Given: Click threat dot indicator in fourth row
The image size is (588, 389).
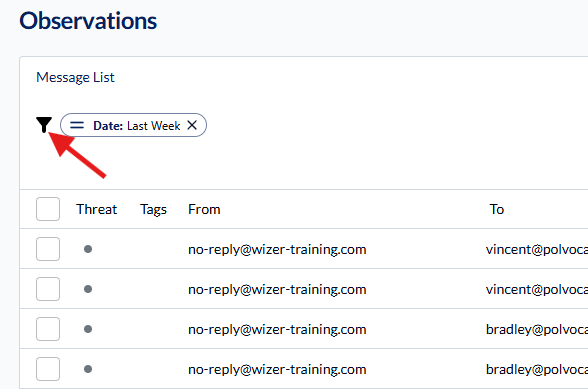Looking at the screenshot, I should tap(88, 369).
